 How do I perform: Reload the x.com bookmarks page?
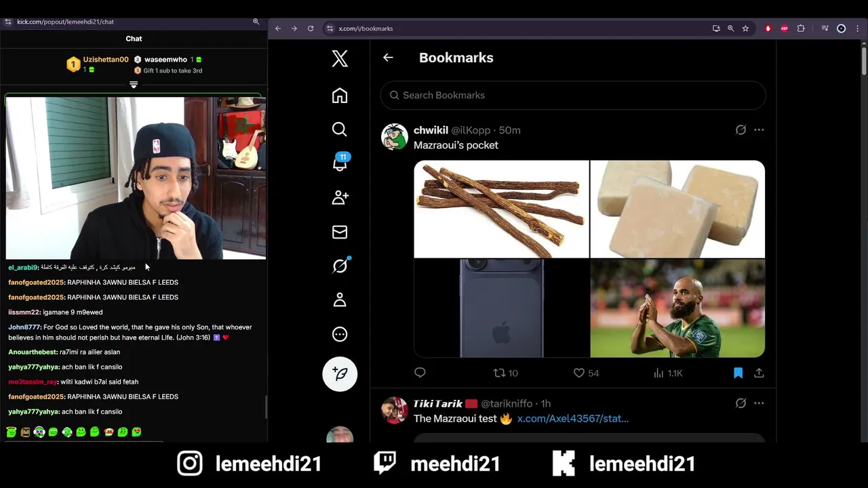tap(311, 28)
